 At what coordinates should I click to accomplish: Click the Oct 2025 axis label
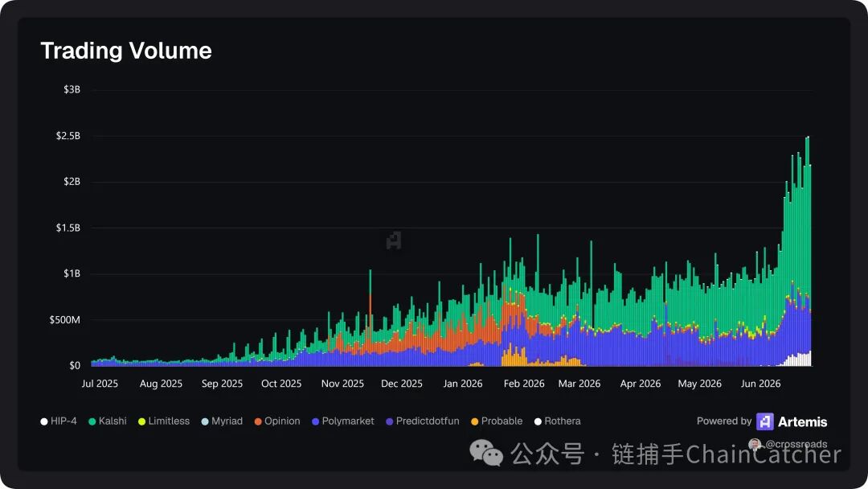tap(281, 384)
